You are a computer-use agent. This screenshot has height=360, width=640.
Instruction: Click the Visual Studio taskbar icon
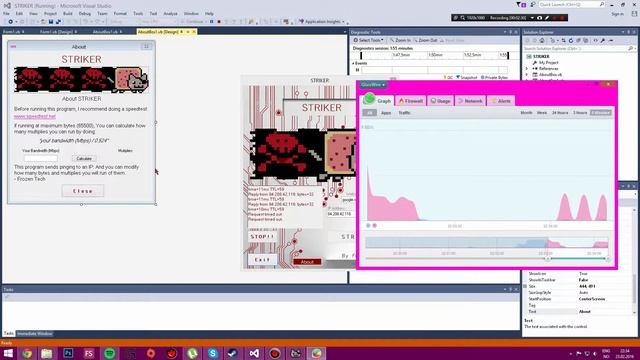click(254, 353)
